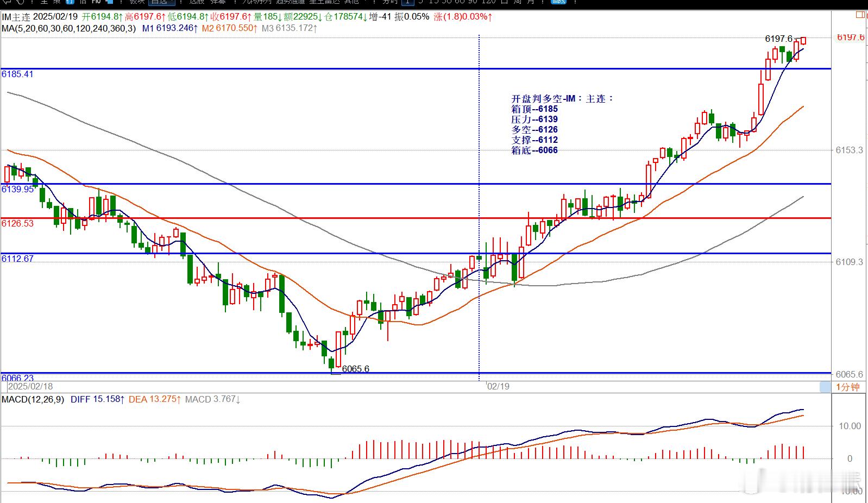The height and width of the screenshot is (503, 868).
Task: Click the 2025/02/18 date on the time axis
Action: click(30, 386)
